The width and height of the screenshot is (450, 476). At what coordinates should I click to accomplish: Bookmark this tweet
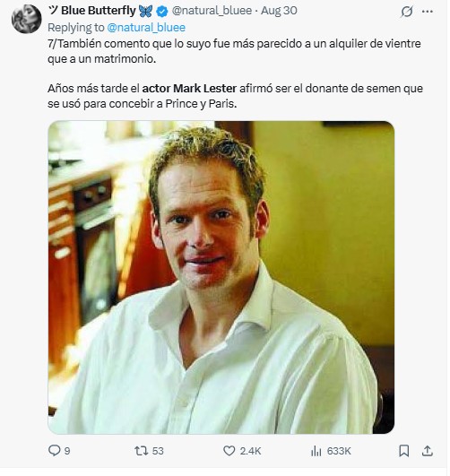pos(406,453)
